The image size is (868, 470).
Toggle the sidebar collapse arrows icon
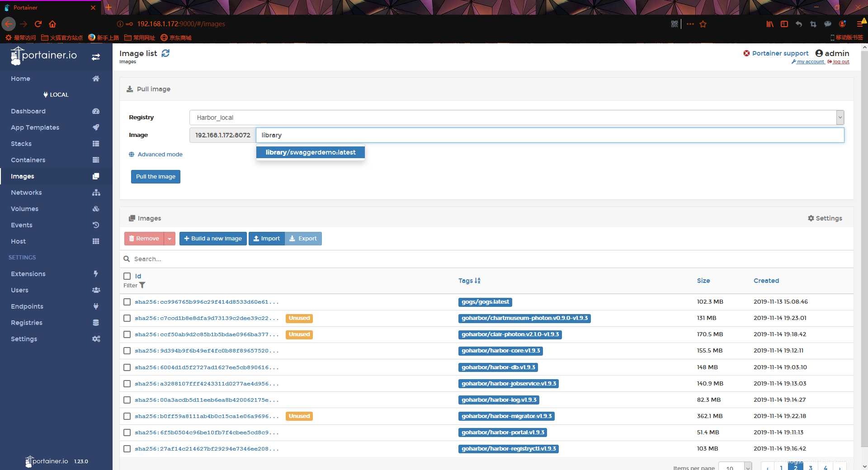pyautogui.click(x=96, y=57)
